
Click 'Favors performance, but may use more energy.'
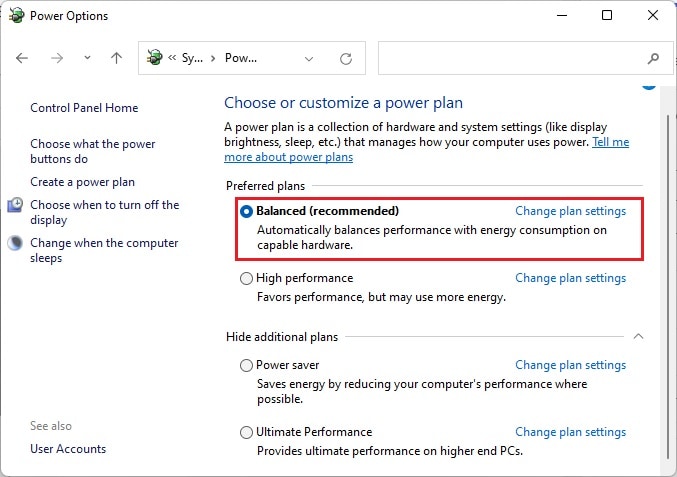tap(381, 297)
